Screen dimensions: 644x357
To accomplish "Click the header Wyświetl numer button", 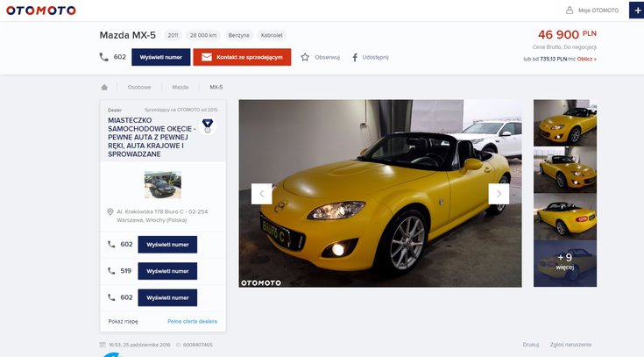I will coord(161,57).
